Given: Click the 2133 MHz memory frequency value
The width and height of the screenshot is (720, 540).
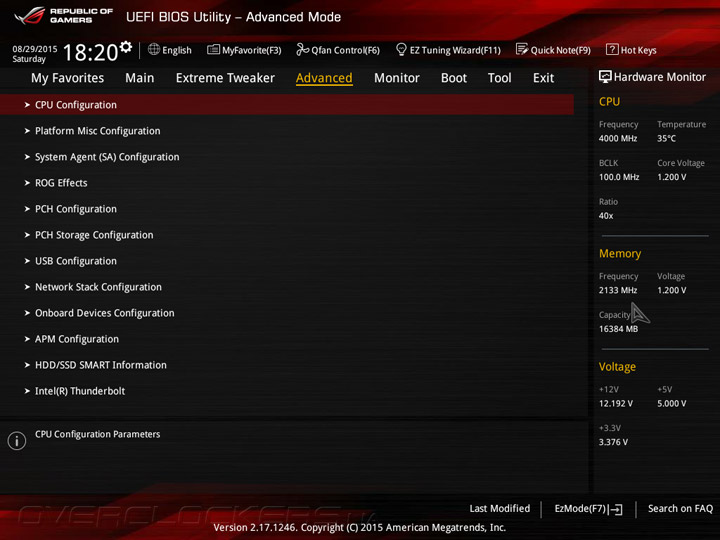Looking at the screenshot, I should click(618, 290).
